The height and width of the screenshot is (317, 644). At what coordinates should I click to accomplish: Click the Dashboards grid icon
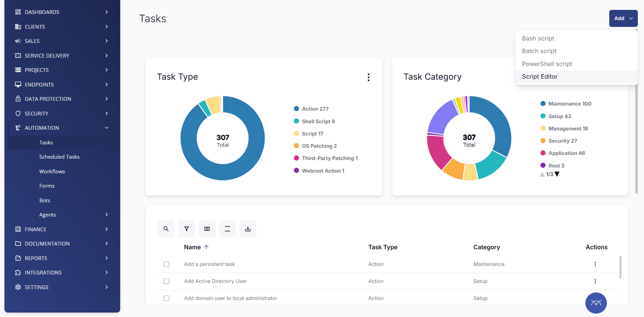point(18,12)
